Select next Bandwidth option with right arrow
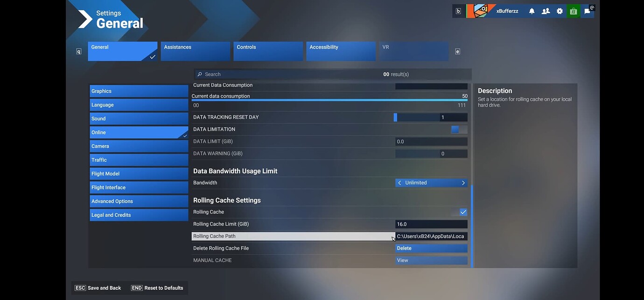Viewport: 644px width, 300px height. [x=463, y=183]
